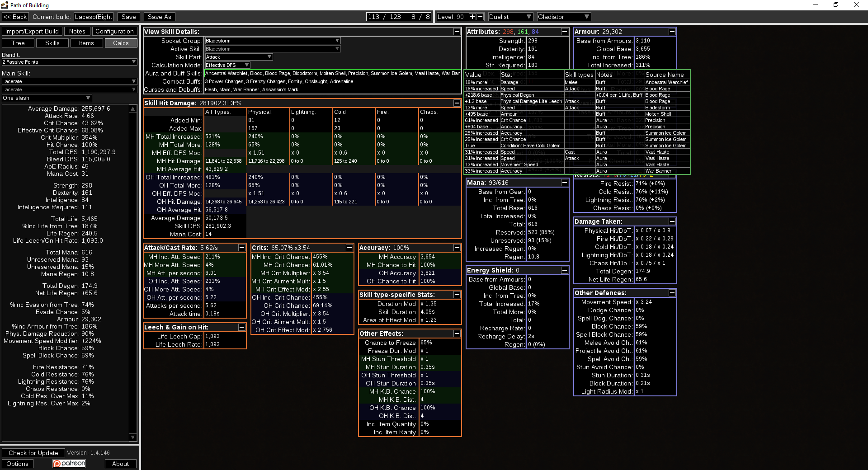The height and width of the screenshot is (470, 868).
Task: Open the Calculation Mode dropdown
Action: pos(227,65)
